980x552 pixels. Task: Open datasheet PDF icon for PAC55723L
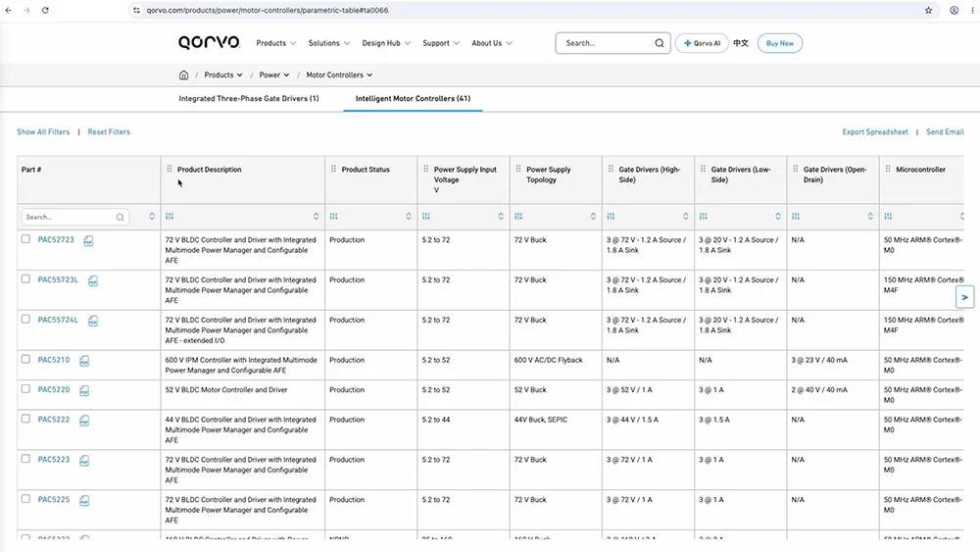[x=92, y=280]
